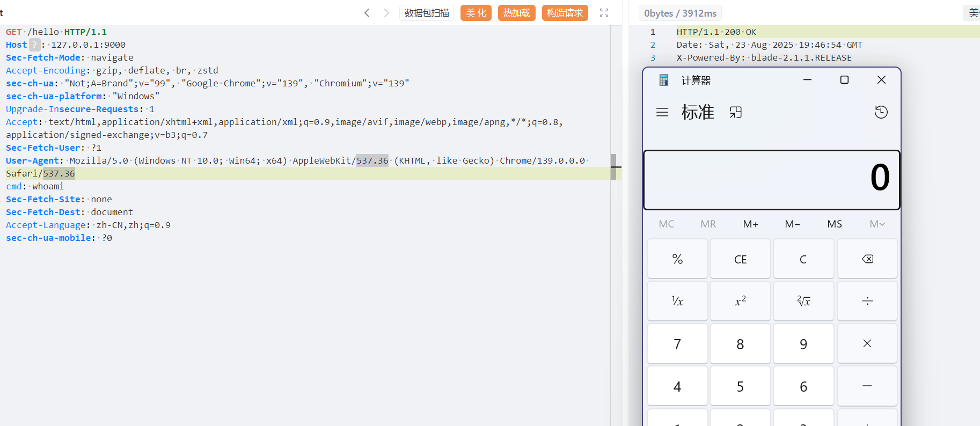
Task: Click the calculator x squared key
Action: [x=740, y=302]
